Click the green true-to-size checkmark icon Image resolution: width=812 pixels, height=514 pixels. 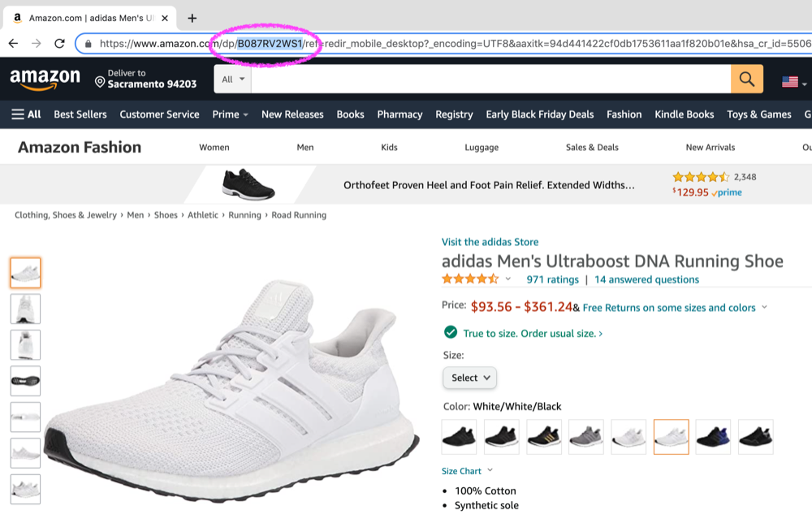[451, 332]
